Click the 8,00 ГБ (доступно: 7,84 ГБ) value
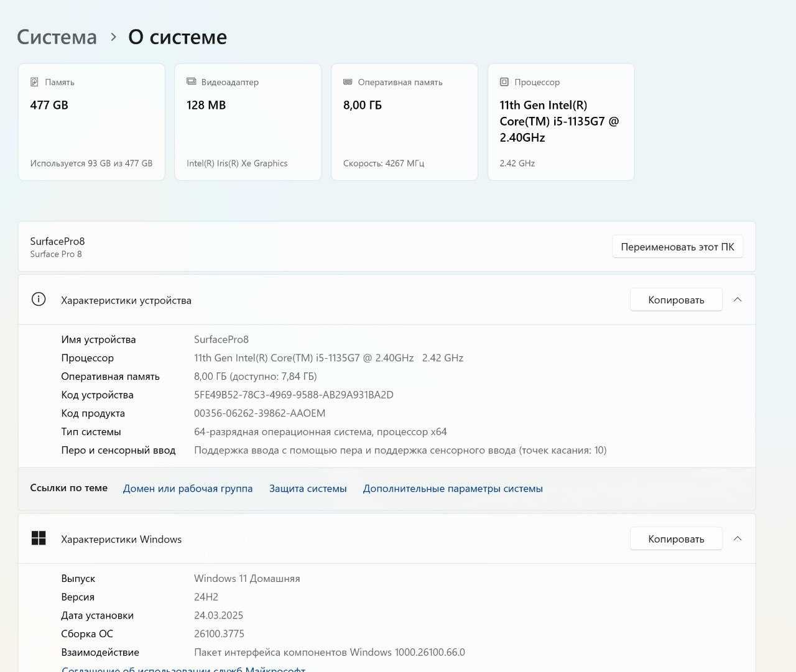 coord(256,376)
